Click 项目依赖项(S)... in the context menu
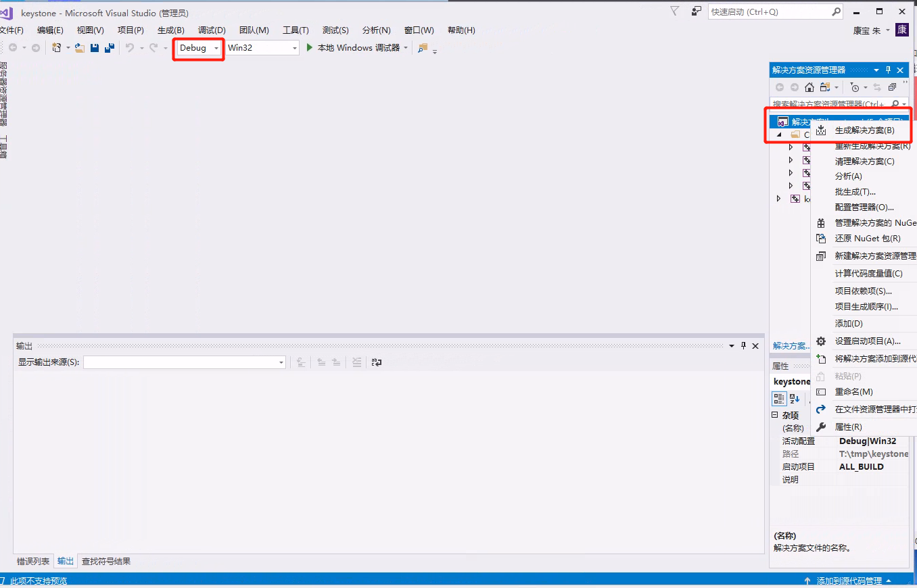 [x=864, y=291]
